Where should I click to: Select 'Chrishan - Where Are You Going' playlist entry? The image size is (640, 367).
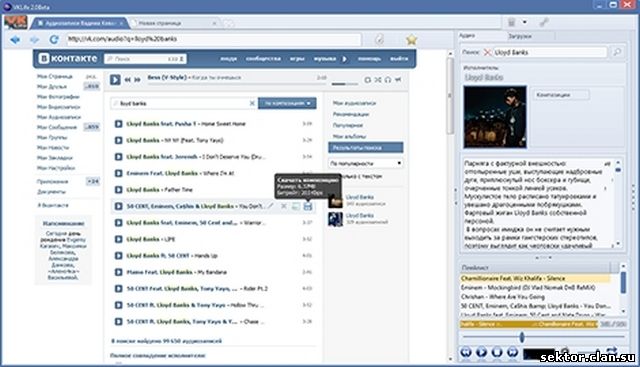(503, 297)
